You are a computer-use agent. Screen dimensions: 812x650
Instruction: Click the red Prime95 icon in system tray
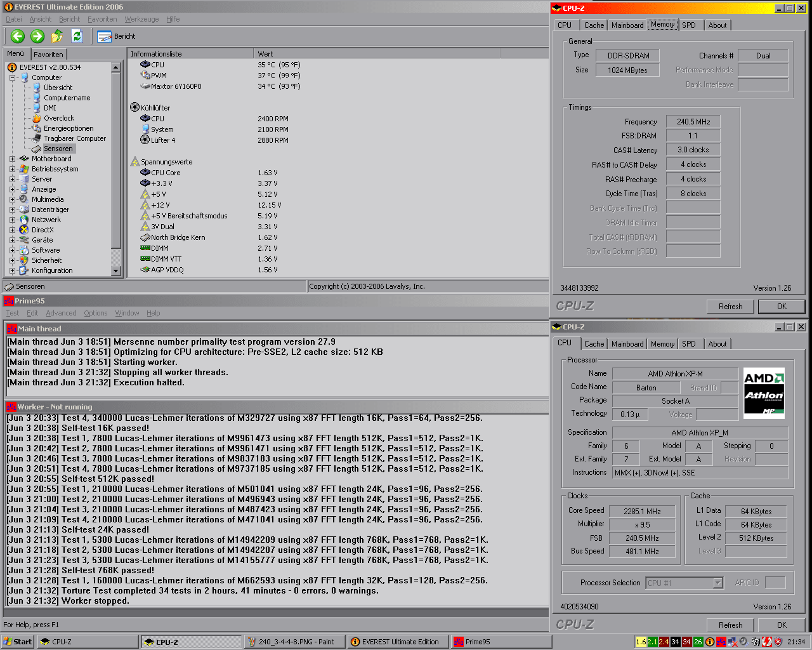point(721,642)
